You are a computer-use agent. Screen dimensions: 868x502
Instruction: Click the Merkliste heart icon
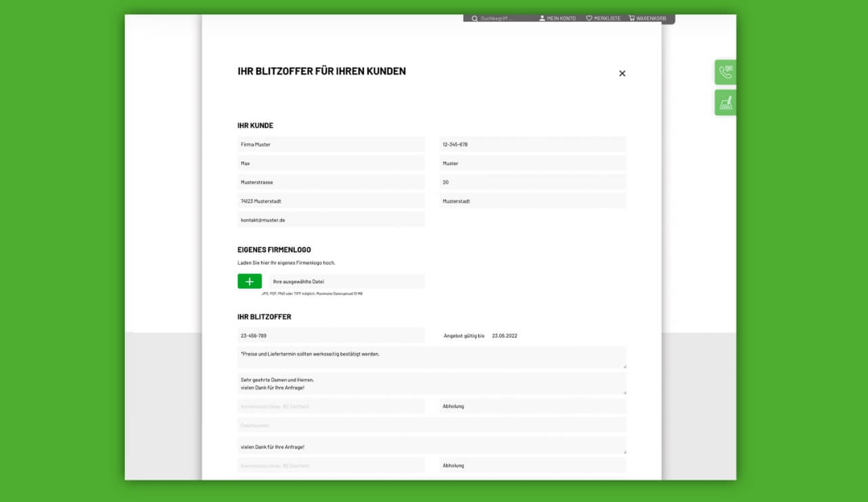point(589,18)
